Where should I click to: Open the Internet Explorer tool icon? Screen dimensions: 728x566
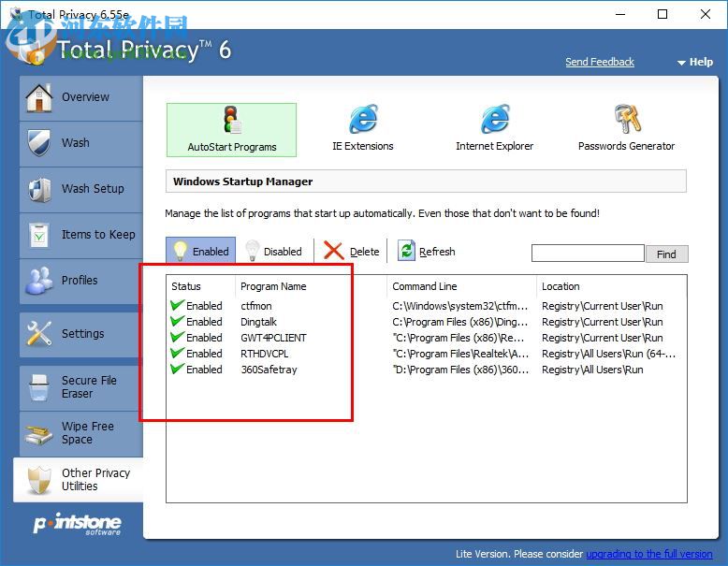tap(495, 119)
